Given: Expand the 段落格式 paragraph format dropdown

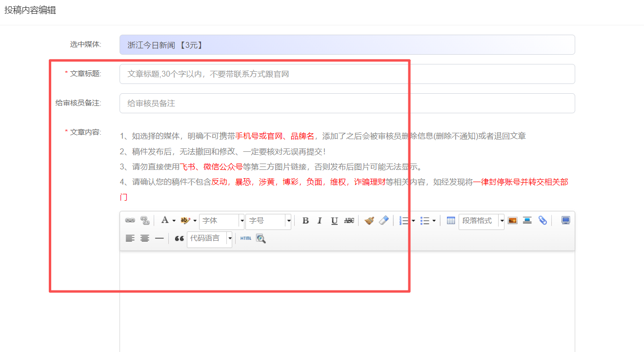Looking at the screenshot, I should (x=502, y=221).
